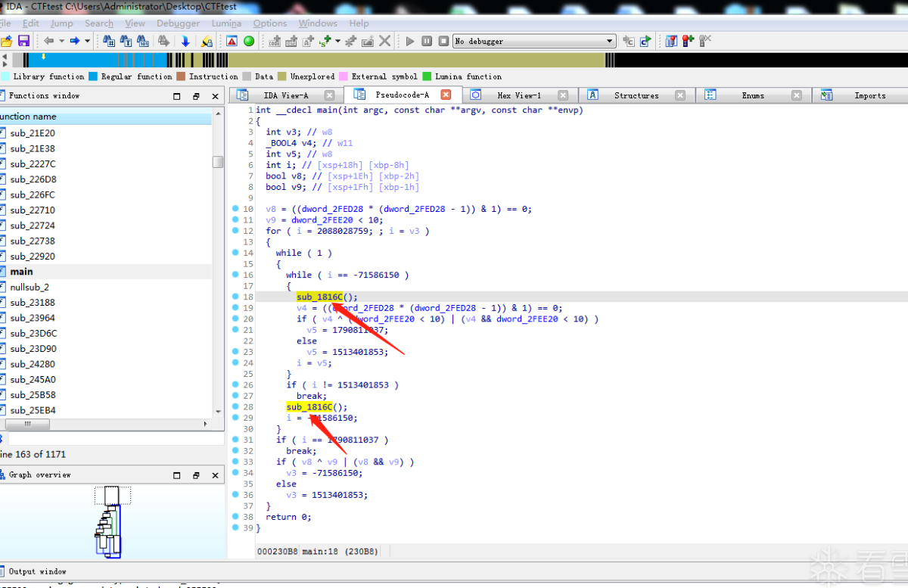Jump forward with blue right arrow

(x=75, y=41)
